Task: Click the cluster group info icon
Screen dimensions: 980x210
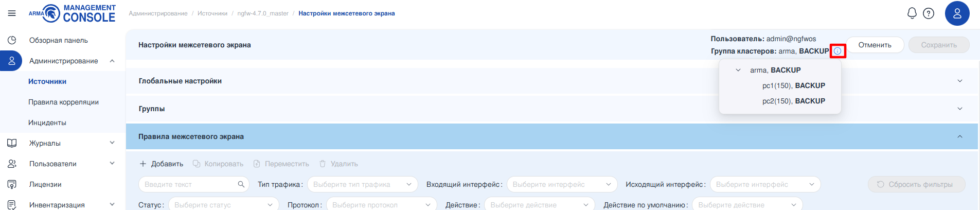Action: (x=838, y=51)
